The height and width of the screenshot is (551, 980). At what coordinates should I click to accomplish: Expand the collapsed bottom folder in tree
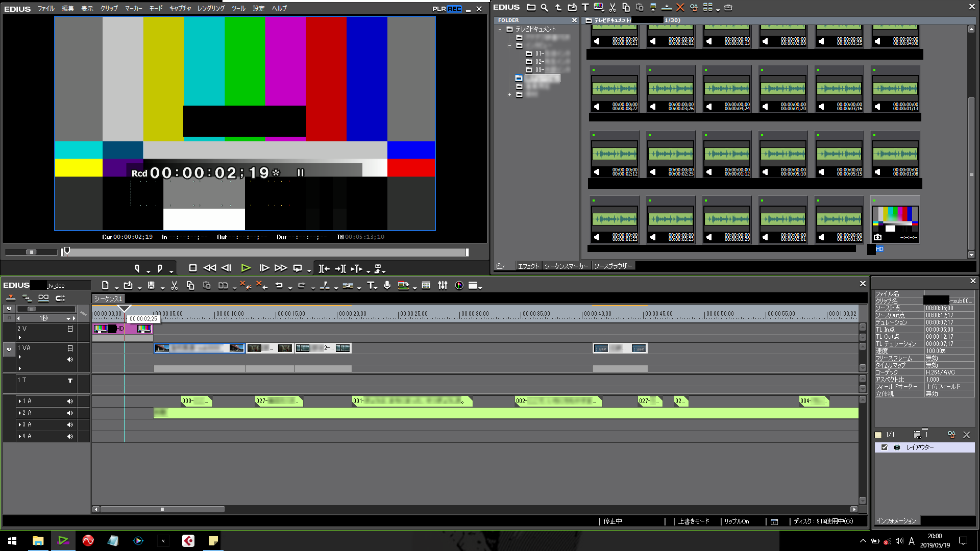click(509, 95)
